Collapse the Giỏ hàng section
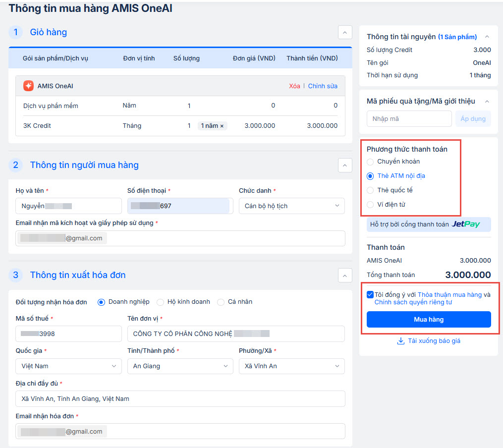 point(345,32)
